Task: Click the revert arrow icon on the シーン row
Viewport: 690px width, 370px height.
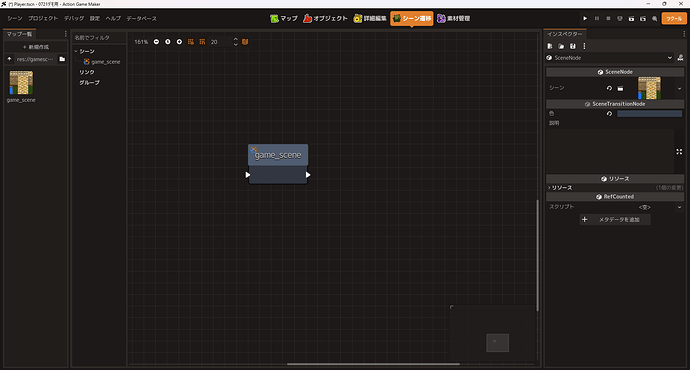Action: 609,88
